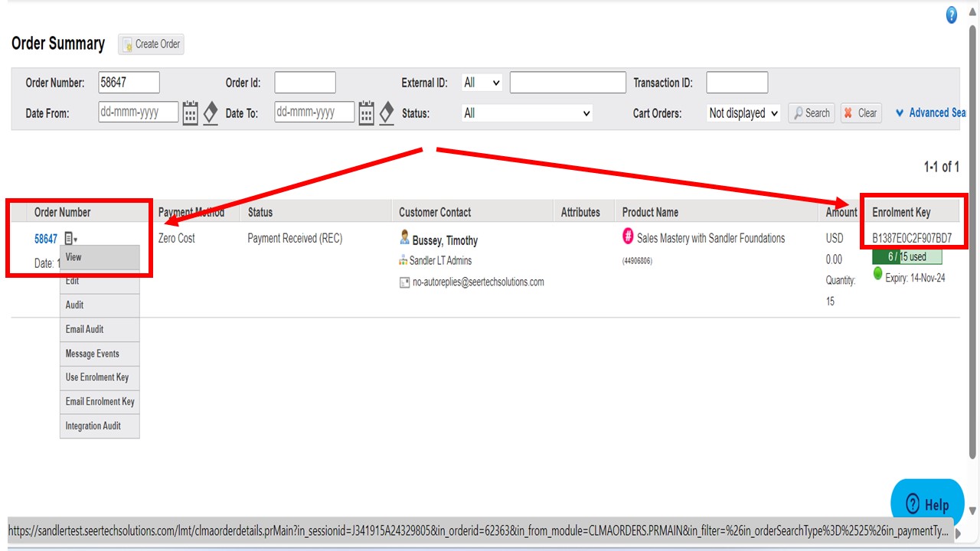This screenshot has width=980, height=551.
Task: Open the Date From calendar picker
Action: coord(189,112)
